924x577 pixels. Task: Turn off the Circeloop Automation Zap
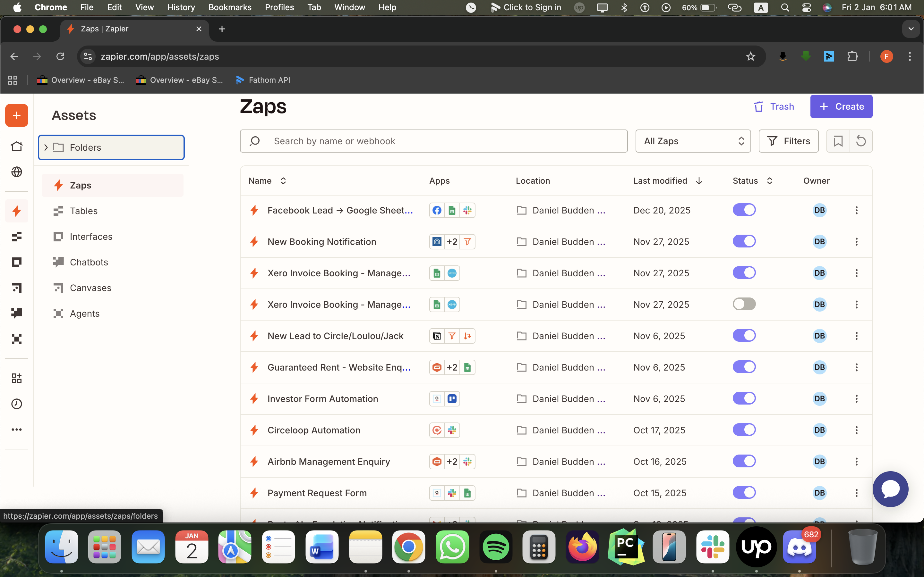tap(744, 429)
